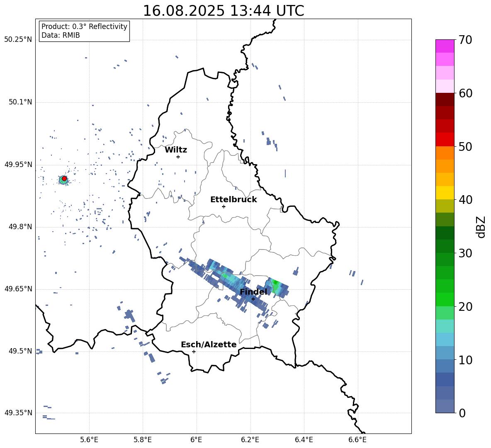
Task: Click the dBZ colorbar axis label
Action: click(x=481, y=227)
